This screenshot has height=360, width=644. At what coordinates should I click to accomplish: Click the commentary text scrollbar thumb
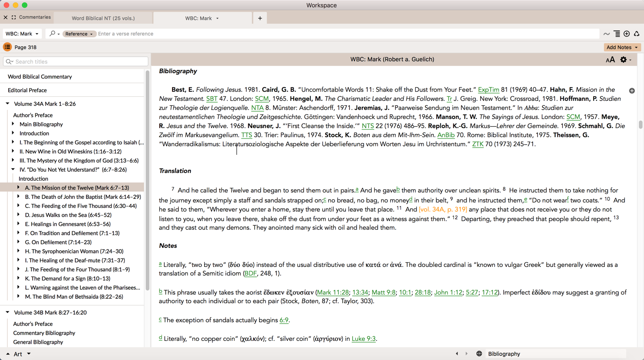coord(640,124)
